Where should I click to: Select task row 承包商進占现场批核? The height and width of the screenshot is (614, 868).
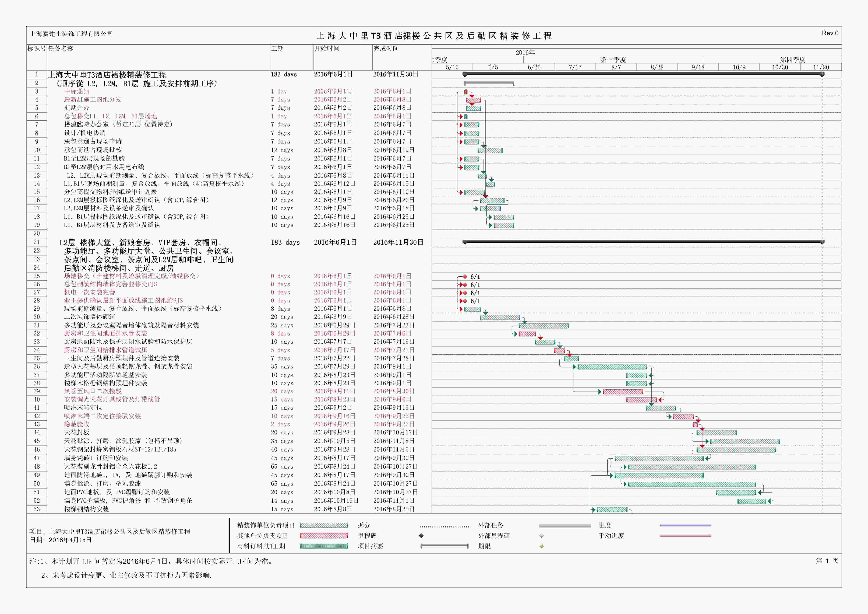[x=229, y=150]
